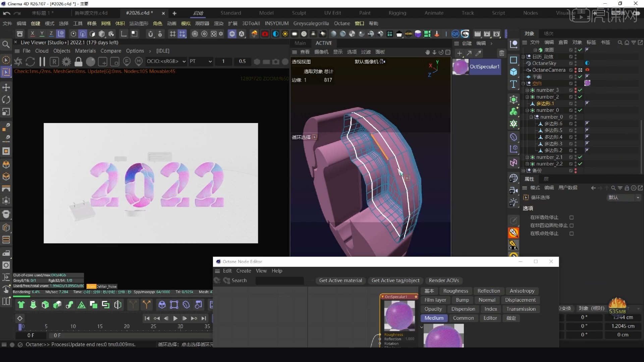The image size is (644, 362).
Task: Click the Octane sun light icon
Action: (285, 34)
